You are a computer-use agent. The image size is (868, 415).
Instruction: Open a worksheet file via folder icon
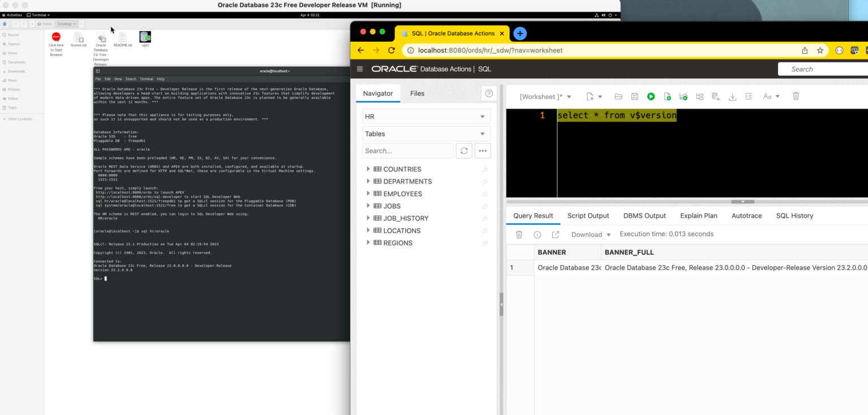tap(618, 97)
